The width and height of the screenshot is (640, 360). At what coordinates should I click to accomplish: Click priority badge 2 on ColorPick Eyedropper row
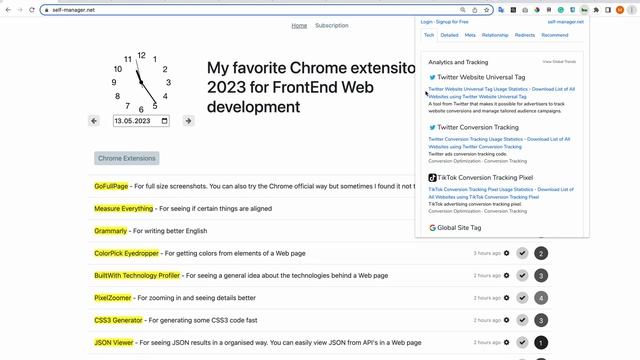click(541, 253)
